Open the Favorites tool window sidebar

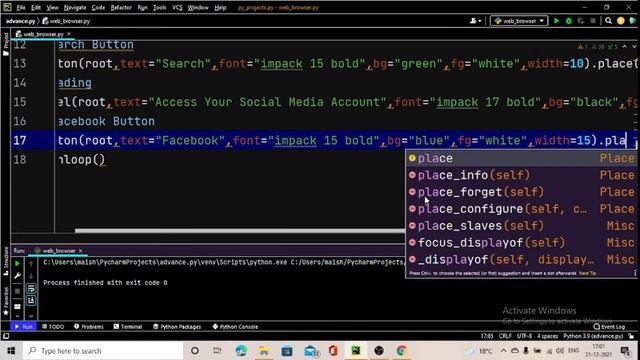(x=5, y=301)
